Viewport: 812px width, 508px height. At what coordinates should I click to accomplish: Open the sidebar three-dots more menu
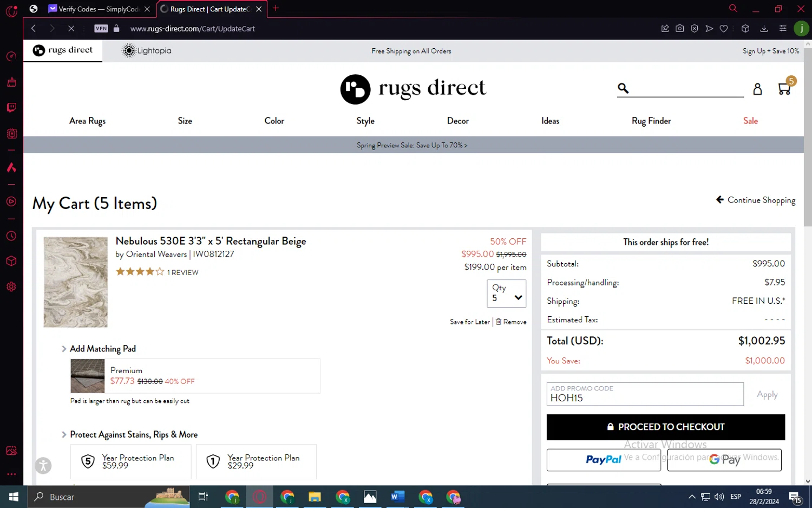(x=11, y=474)
